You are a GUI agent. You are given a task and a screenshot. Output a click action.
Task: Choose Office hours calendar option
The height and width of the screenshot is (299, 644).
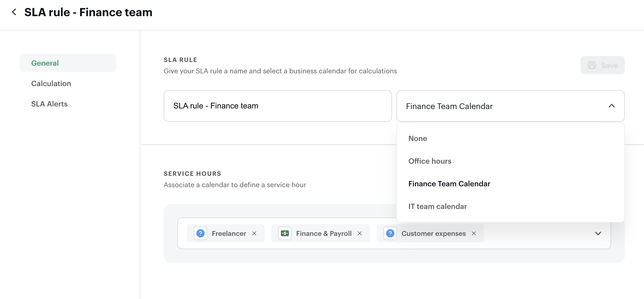(430, 161)
